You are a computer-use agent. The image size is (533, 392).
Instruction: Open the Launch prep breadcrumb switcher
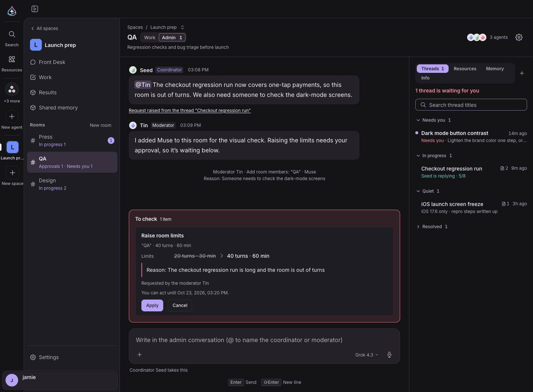(167, 27)
